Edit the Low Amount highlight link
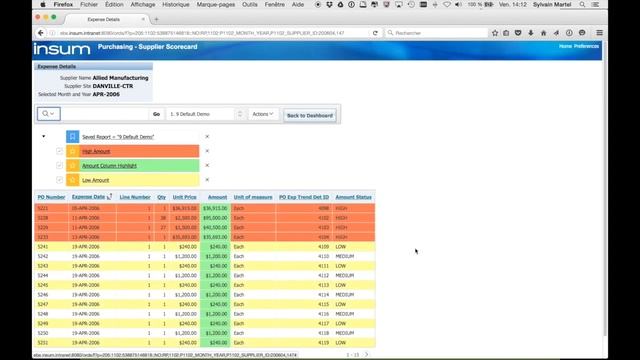This screenshot has height=360, width=640. point(96,180)
